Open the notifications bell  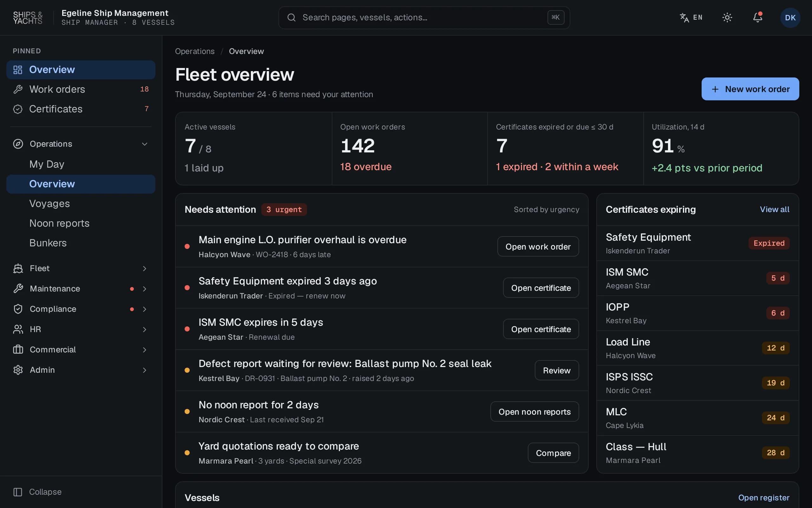[x=758, y=17]
